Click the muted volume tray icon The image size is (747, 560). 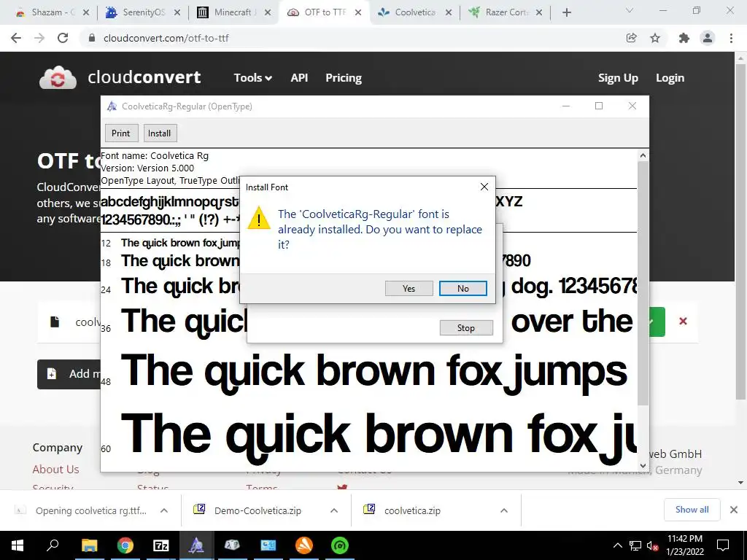pyautogui.click(x=653, y=545)
